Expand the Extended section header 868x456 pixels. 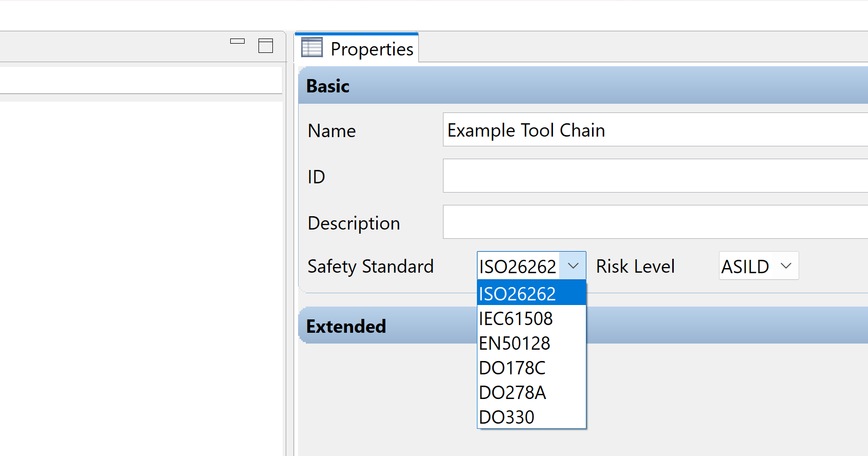click(346, 326)
